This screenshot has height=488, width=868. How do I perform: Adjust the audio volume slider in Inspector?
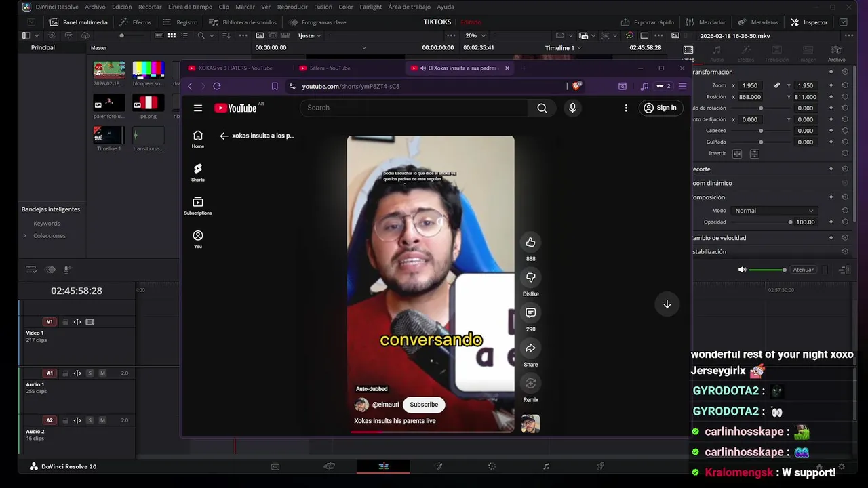(767, 270)
